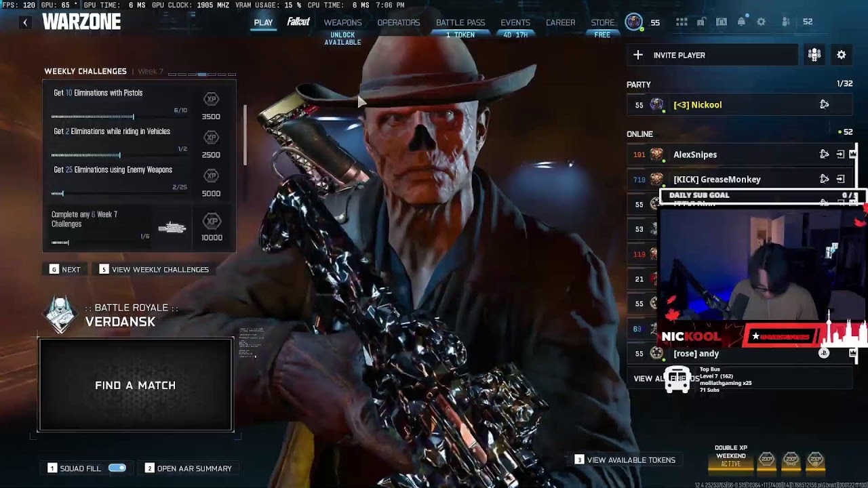The image size is (868, 488).
Task: Click the back arrow beside the WARZONE logo
Action: (25, 22)
